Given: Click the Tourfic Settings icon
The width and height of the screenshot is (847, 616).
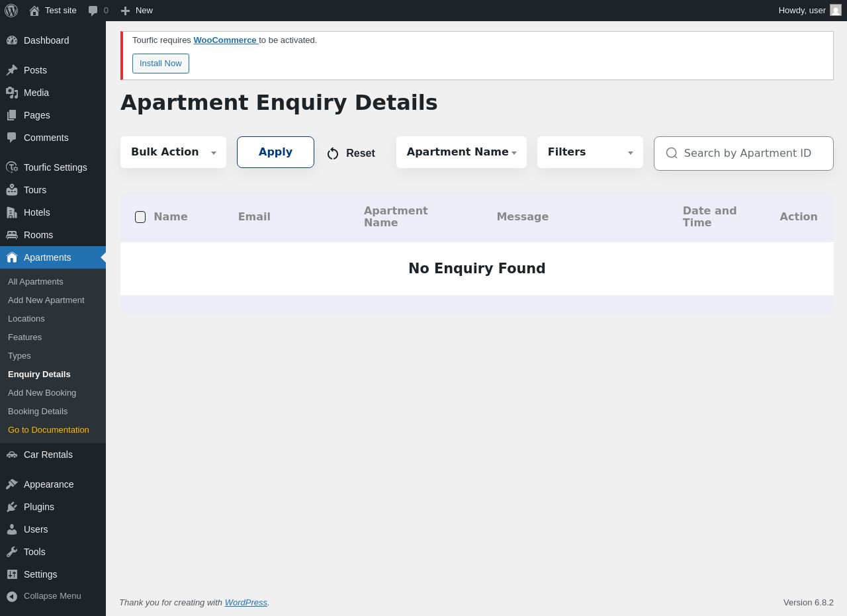Looking at the screenshot, I should 12,167.
